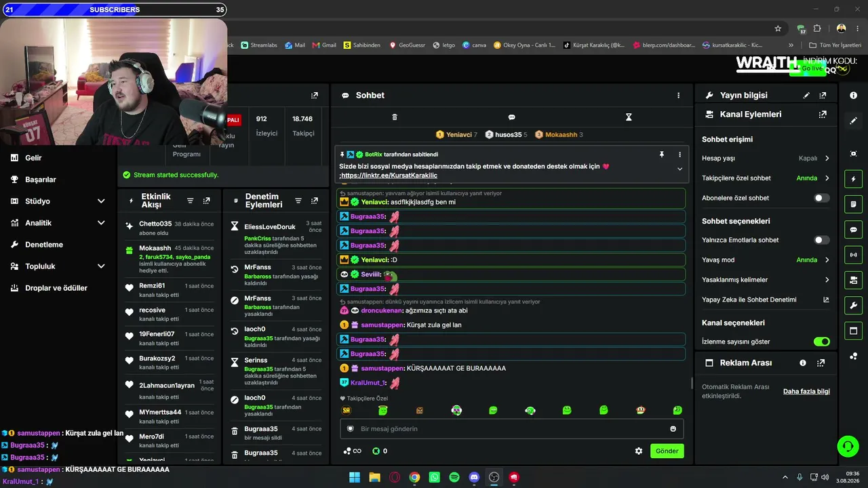The image size is (868, 488).
Task: Click the chat bubble icon in right sidebar
Action: click(853, 230)
